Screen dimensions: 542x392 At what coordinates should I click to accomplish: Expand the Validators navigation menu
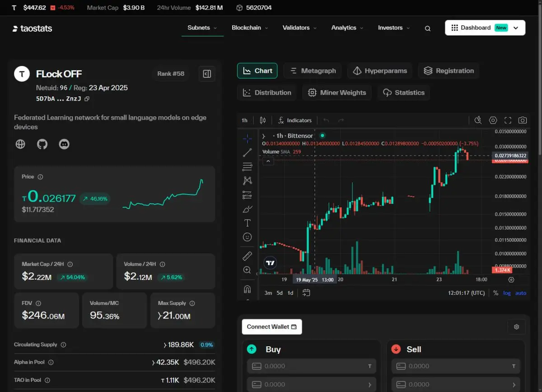point(299,28)
